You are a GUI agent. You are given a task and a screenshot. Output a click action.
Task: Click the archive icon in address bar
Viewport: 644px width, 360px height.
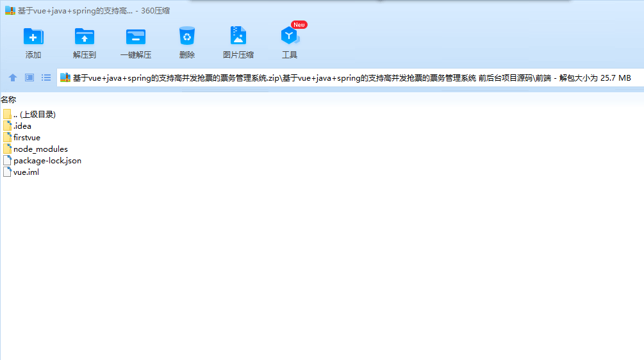tap(65, 78)
